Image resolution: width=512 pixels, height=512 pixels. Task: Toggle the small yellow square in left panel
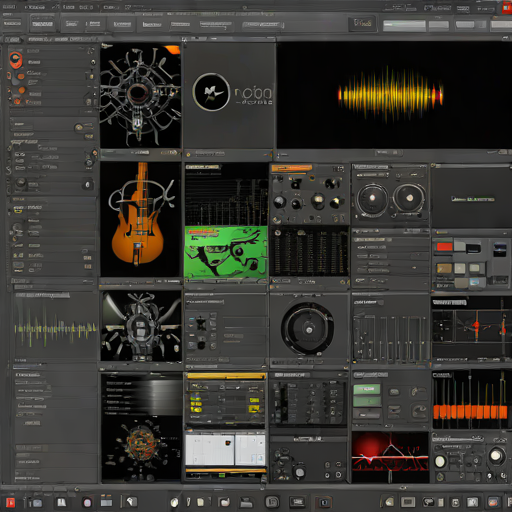click(x=91, y=77)
